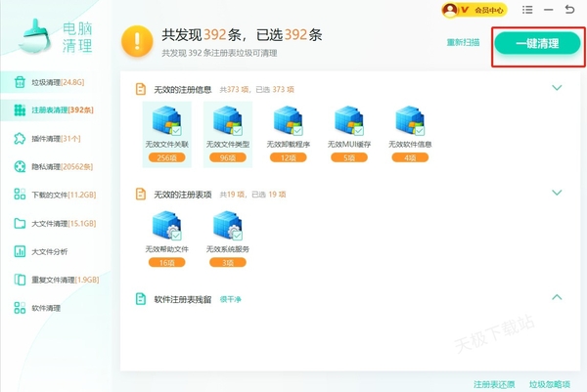This screenshot has width=587, height=392.
Task: Open 下载的文件 [11.2GB] in sidebar
Action: point(56,195)
